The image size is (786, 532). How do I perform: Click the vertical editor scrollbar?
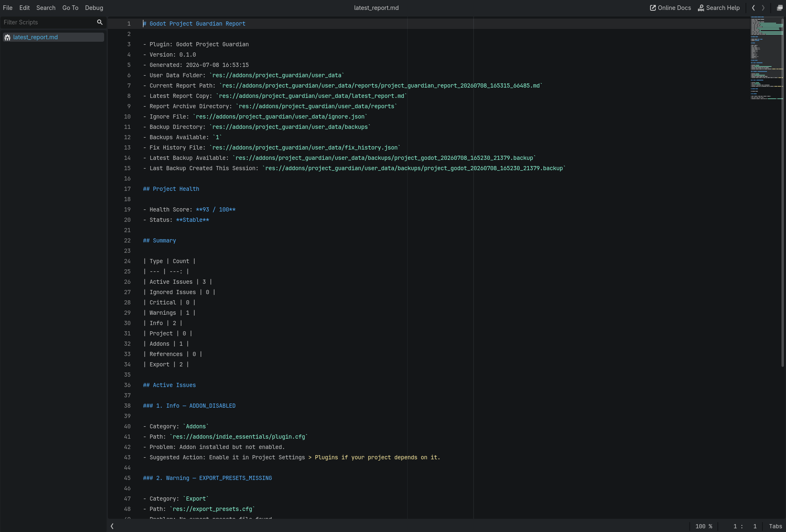point(783,192)
